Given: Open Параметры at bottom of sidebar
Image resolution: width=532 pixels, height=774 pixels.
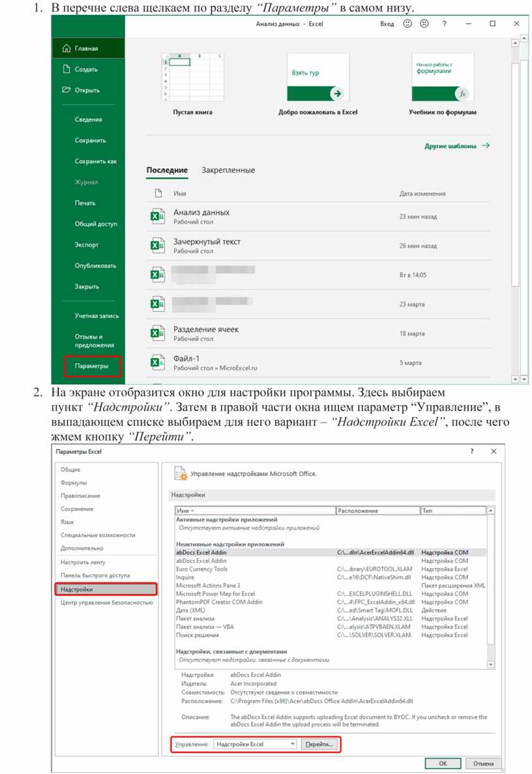Looking at the screenshot, I should pos(92,366).
